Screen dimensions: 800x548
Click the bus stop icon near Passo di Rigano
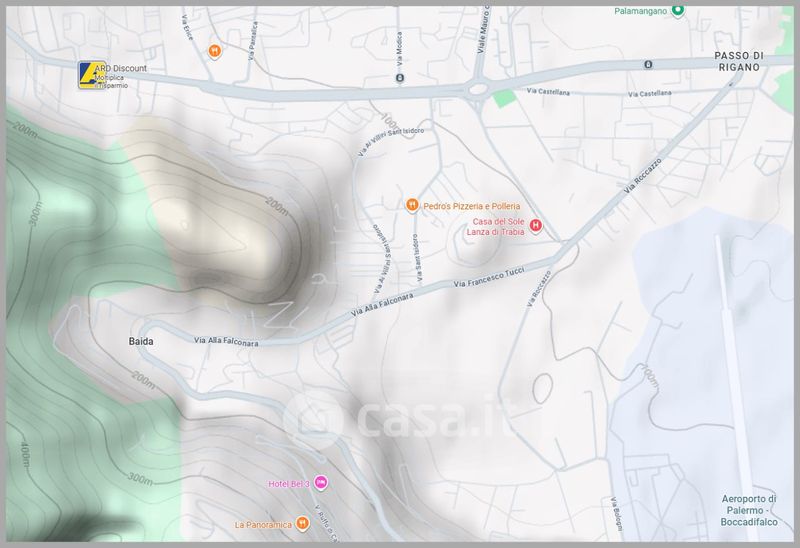pos(647,65)
